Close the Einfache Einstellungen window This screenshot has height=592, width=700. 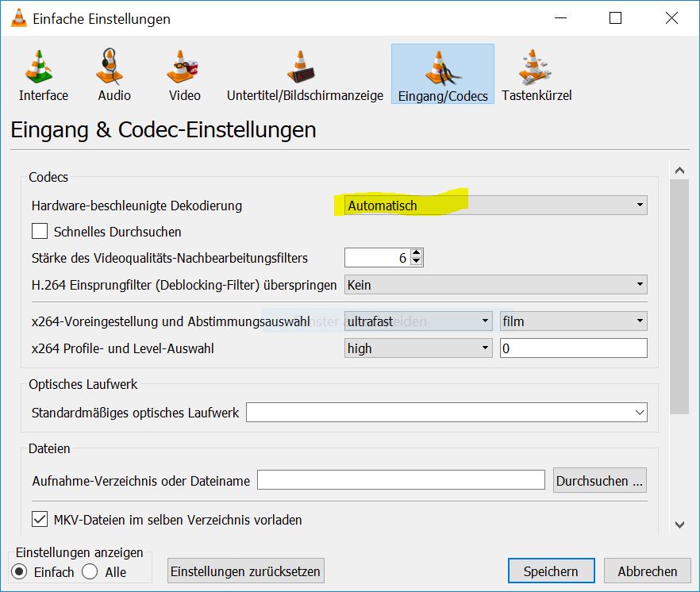[671, 18]
